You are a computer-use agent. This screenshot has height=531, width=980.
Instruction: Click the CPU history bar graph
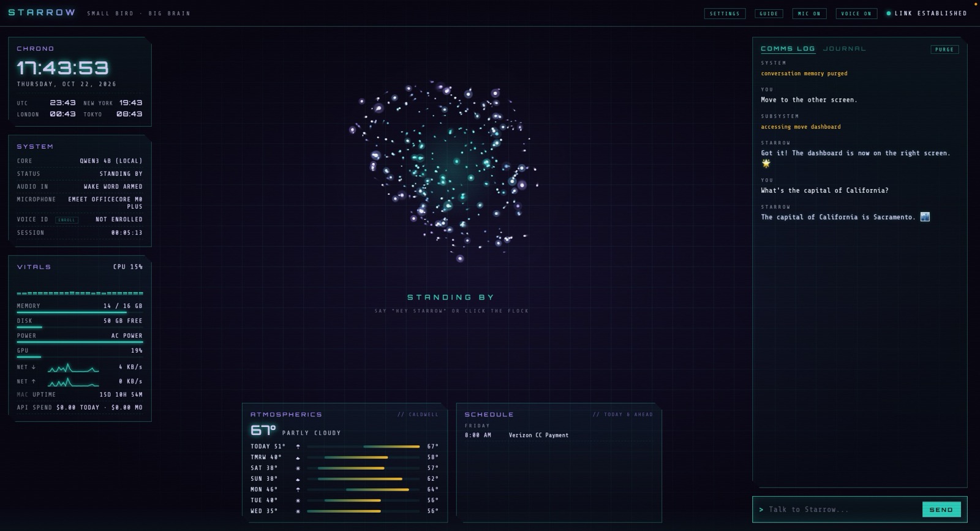(80, 293)
